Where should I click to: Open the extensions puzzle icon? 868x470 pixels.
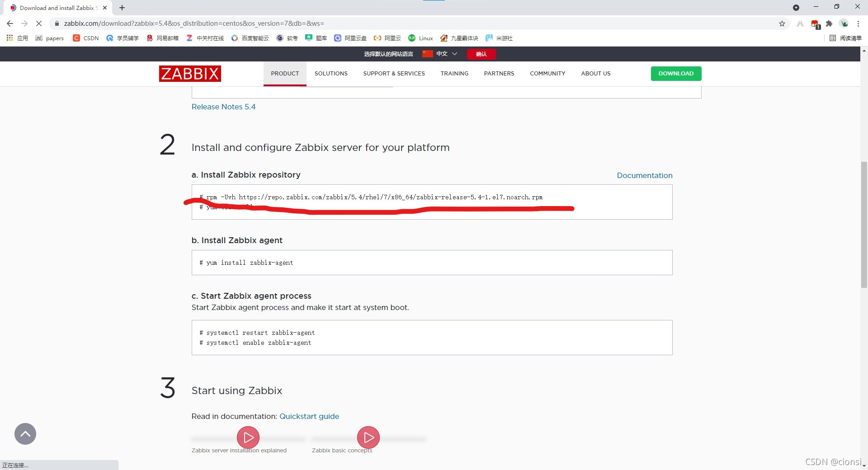tap(829, 23)
